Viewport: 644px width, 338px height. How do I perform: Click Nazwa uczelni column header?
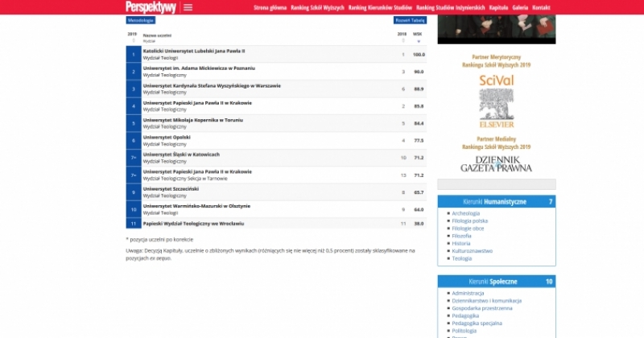157,35
